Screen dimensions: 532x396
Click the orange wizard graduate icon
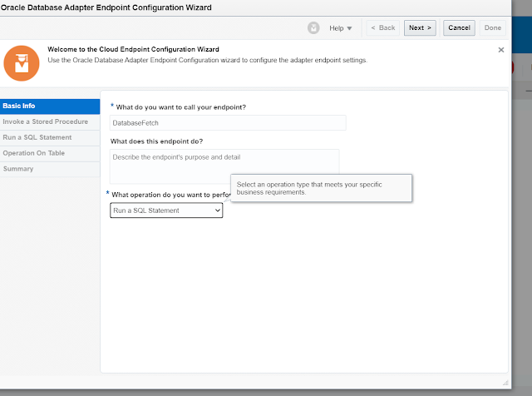coord(22,63)
